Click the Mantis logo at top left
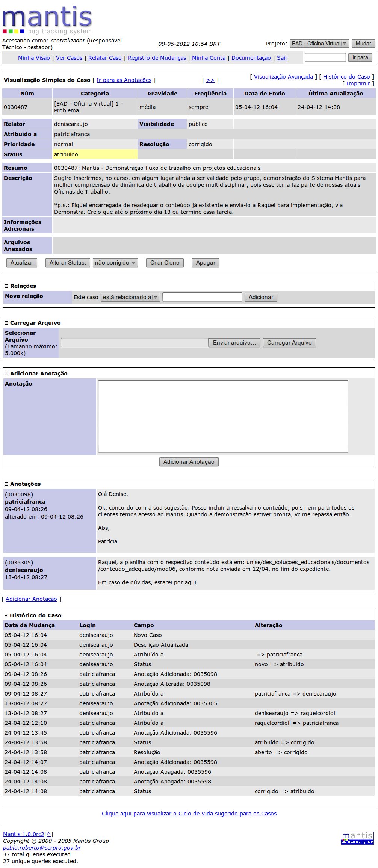Viewport: 378px width, 868px height. (x=47, y=20)
